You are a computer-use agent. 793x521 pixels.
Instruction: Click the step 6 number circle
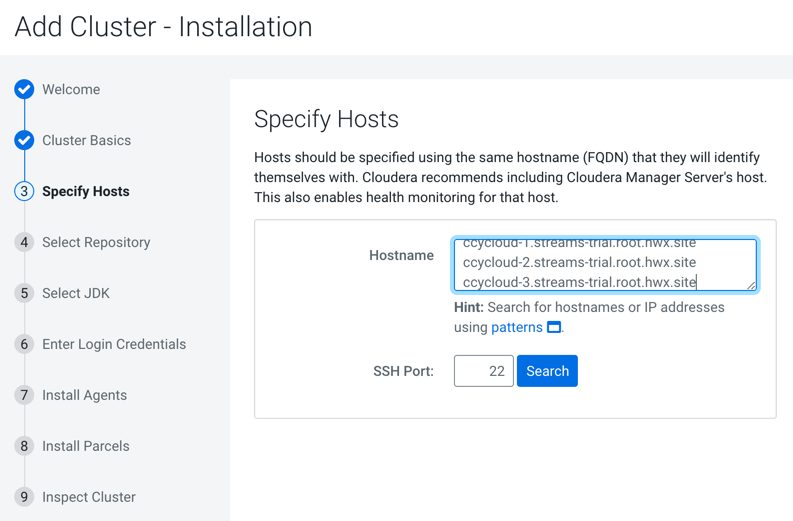point(24,344)
